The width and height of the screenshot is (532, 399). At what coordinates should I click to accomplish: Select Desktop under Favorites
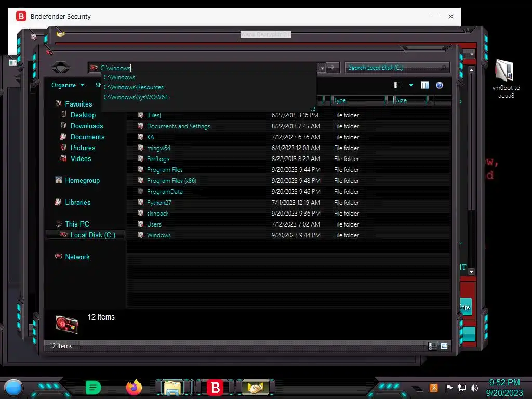tap(83, 115)
